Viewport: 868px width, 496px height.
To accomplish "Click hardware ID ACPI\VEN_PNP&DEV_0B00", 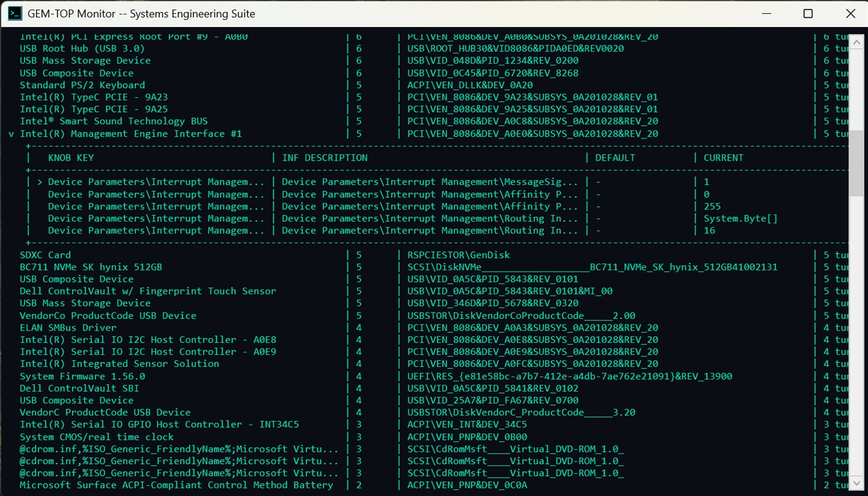I will point(467,437).
